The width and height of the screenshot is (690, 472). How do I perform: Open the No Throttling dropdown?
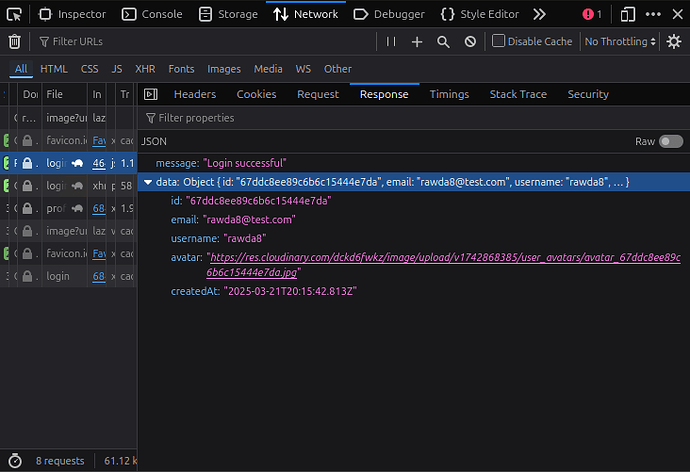(x=620, y=41)
